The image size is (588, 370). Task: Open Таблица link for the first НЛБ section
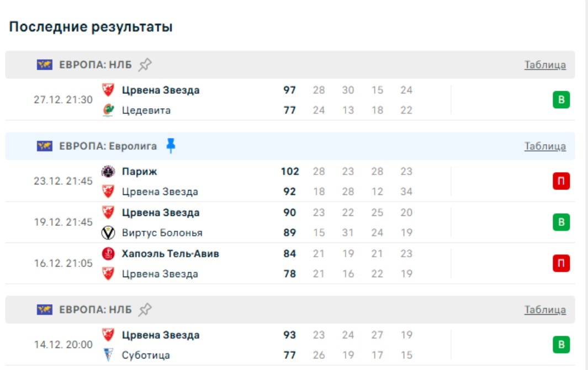click(544, 65)
